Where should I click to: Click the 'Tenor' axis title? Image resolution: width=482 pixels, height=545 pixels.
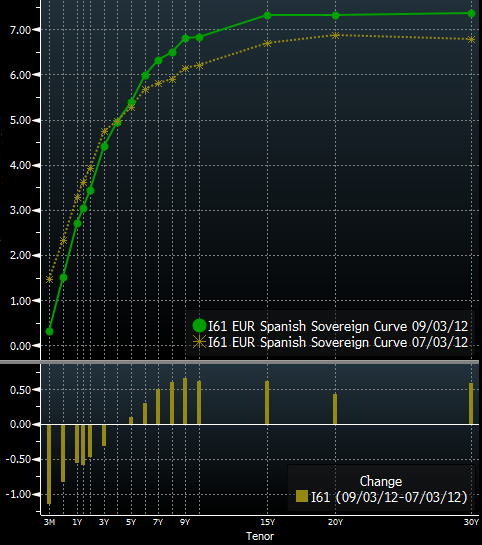click(260, 536)
